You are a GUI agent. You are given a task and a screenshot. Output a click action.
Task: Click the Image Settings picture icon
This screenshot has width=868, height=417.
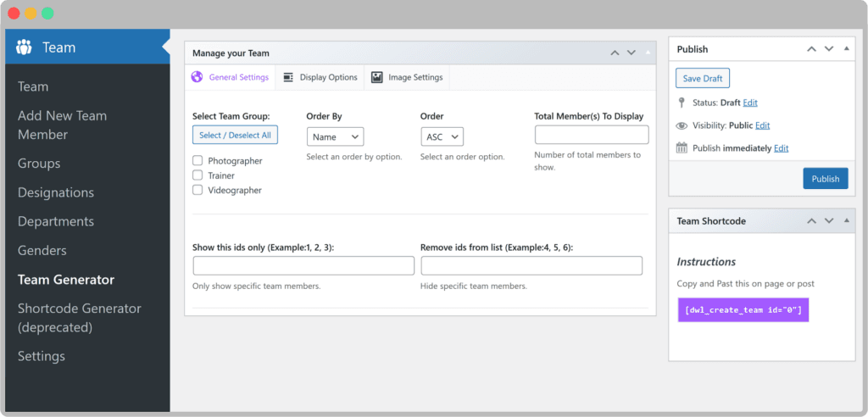[377, 77]
